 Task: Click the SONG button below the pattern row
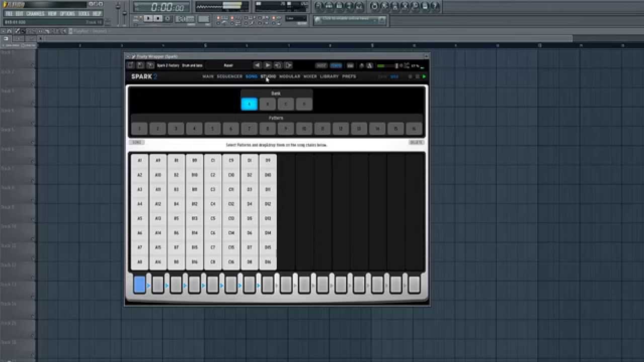click(136, 142)
